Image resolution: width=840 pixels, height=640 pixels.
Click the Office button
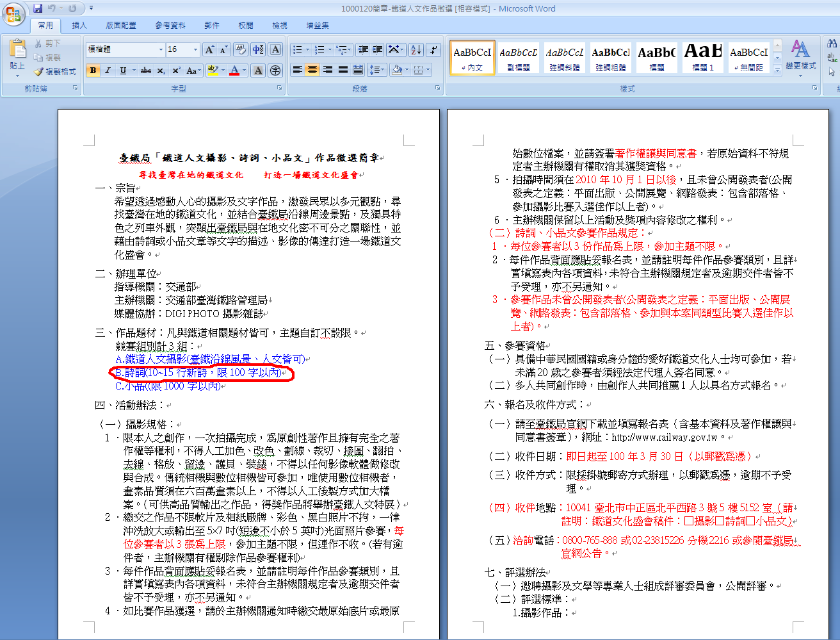point(13,13)
